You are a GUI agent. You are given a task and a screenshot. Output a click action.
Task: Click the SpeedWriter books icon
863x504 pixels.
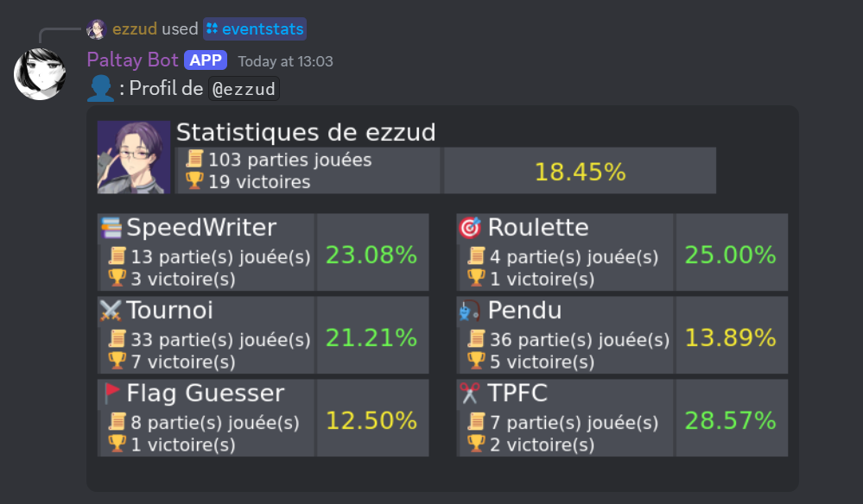[111, 228]
